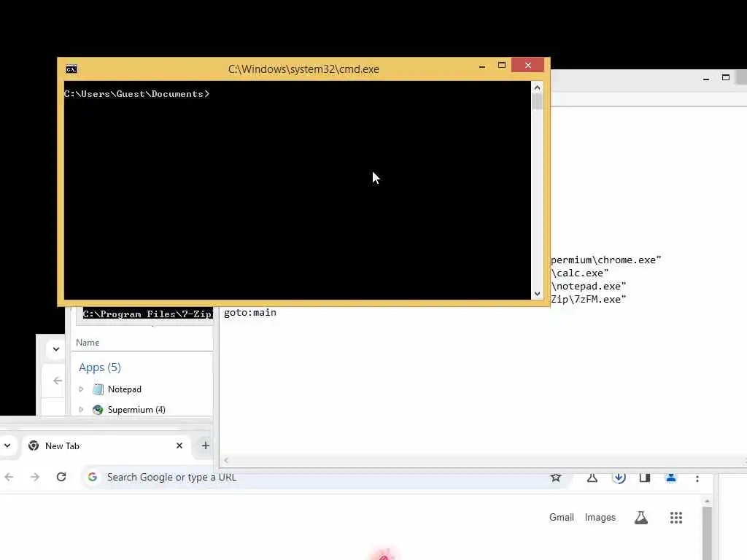Click the 'Zip\7zFM.exe"' line in Notepad
This screenshot has height=560, width=747.
click(x=589, y=300)
